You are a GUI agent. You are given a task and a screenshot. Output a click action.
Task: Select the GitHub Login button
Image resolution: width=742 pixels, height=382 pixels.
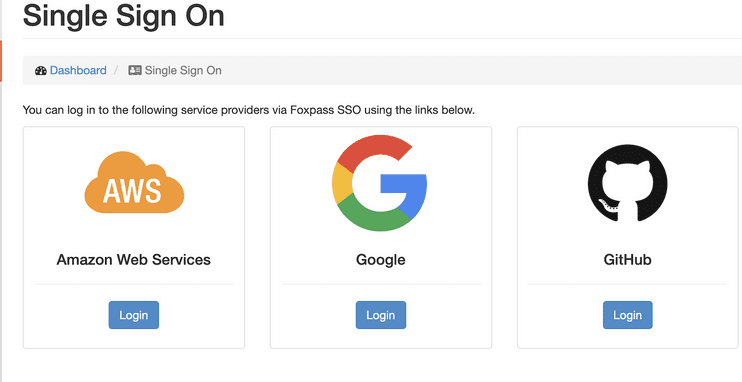point(627,315)
